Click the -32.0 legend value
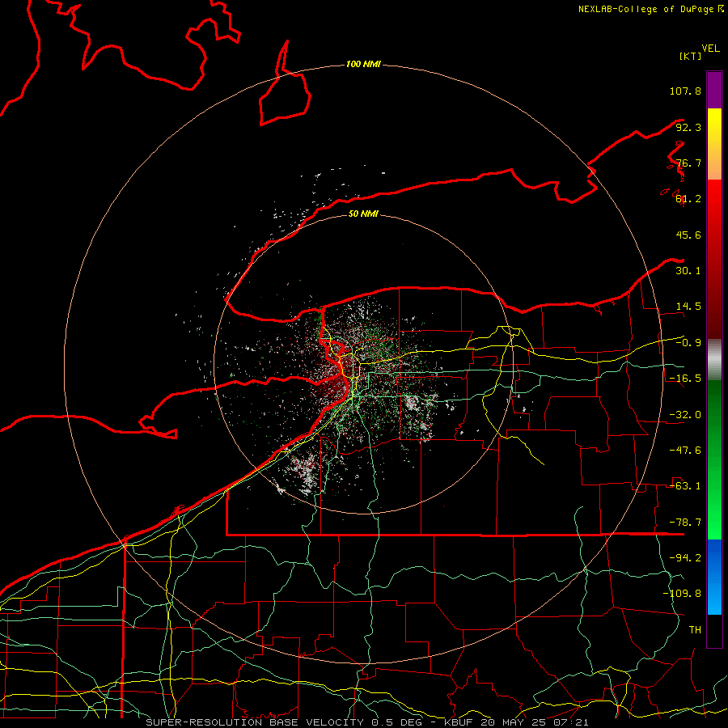Screen dimensions: 728x728 [685, 415]
